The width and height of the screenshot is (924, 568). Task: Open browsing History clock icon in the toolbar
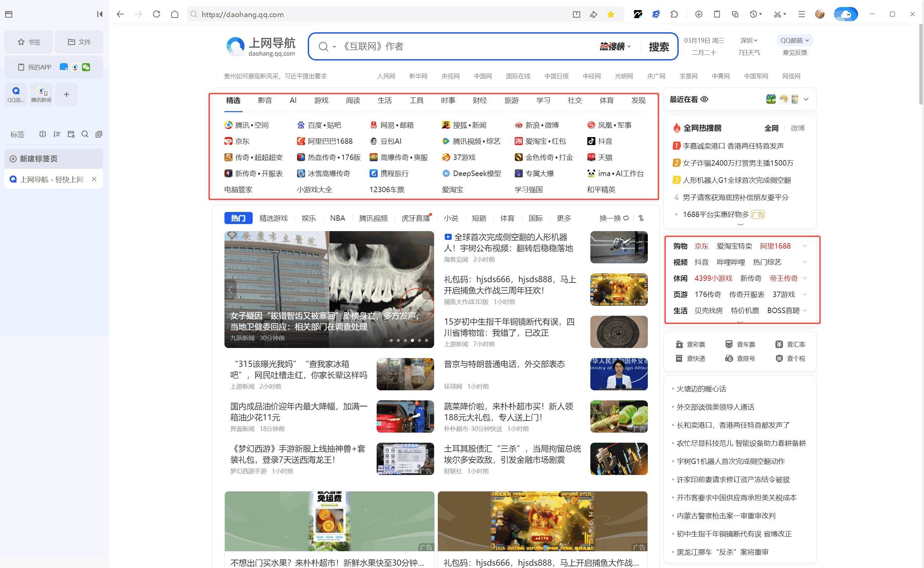coord(753,14)
